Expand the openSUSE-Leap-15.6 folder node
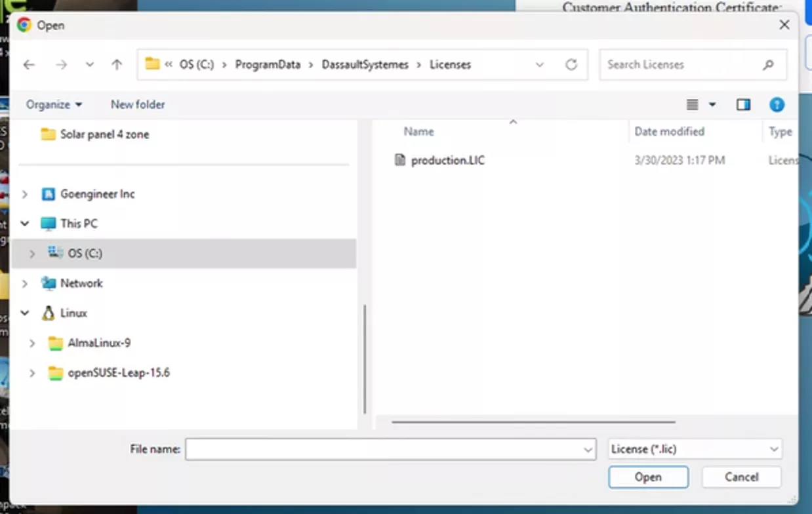Screen dimensions: 812x514 [33, 373]
